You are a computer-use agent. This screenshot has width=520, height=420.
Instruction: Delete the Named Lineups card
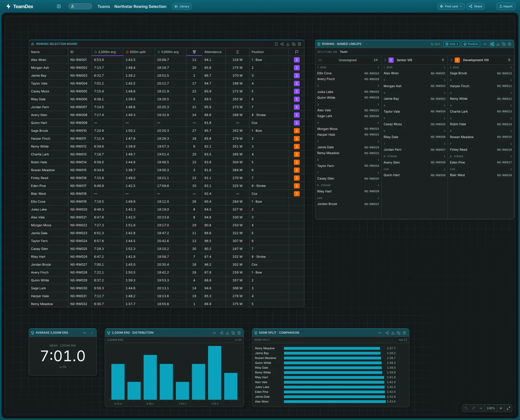pyautogui.click(x=510, y=44)
